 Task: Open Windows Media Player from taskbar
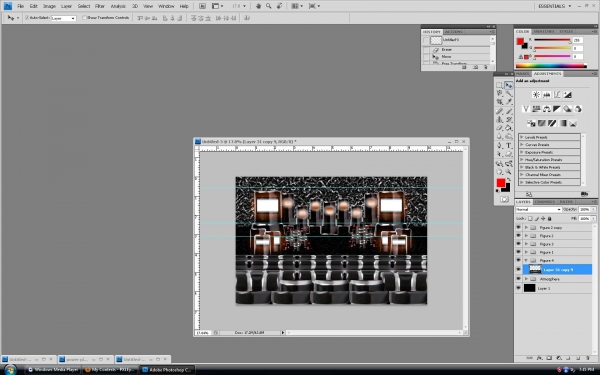tap(53, 370)
